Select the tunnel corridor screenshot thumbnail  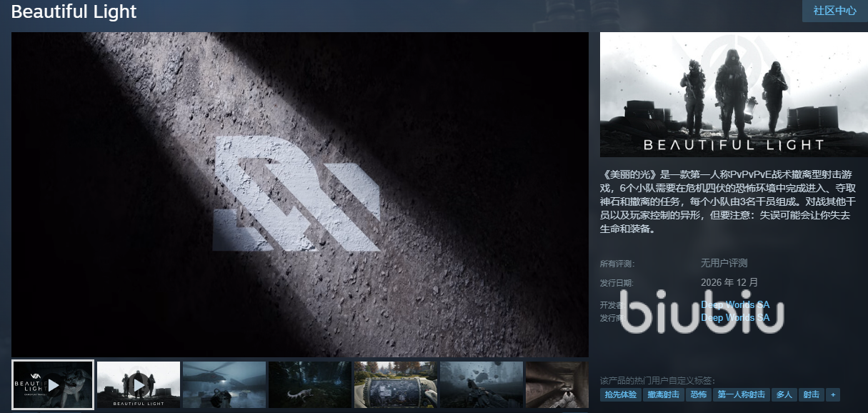[x=557, y=384]
